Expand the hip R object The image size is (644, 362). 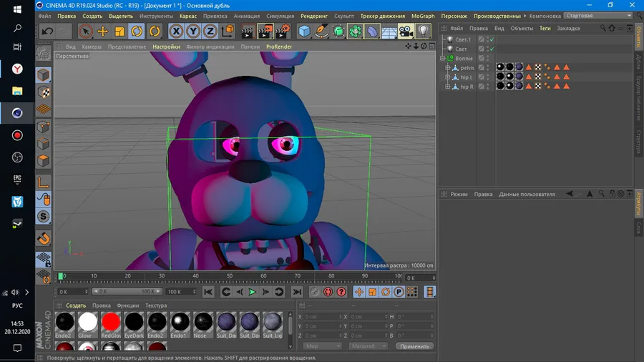[448, 87]
